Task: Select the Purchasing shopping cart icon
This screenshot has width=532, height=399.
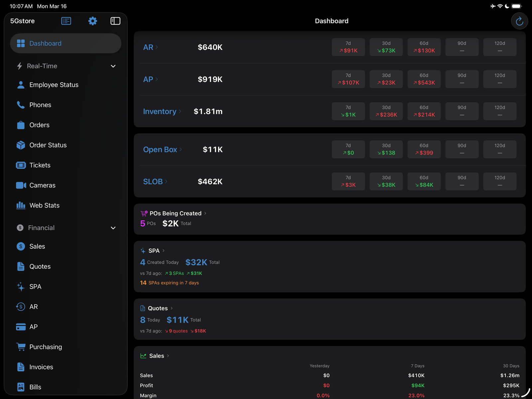Action: point(21,347)
